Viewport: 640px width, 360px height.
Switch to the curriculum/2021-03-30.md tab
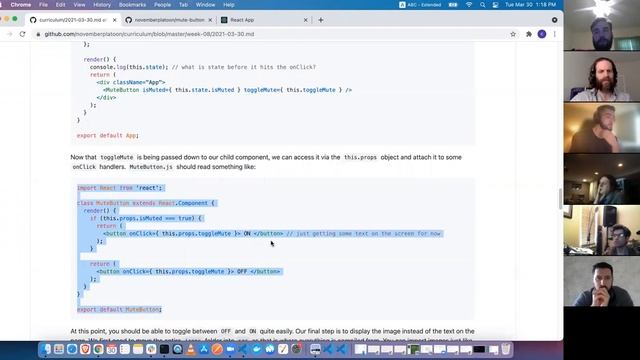pyautogui.click(x=73, y=20)
